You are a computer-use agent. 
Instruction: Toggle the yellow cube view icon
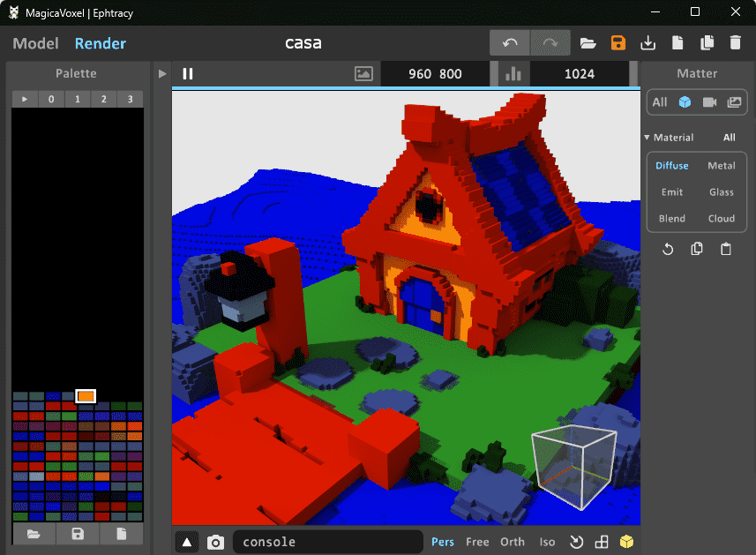pos(626,542)
